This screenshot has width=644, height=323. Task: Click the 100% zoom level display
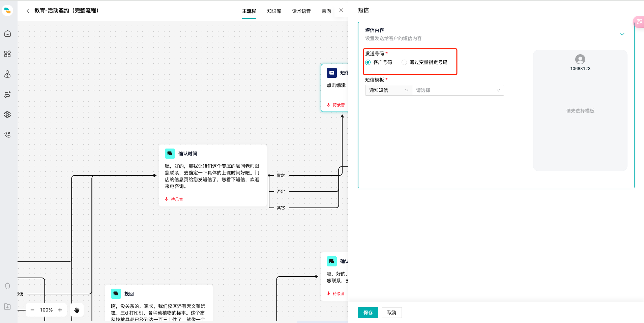click(x=46, y=310)
